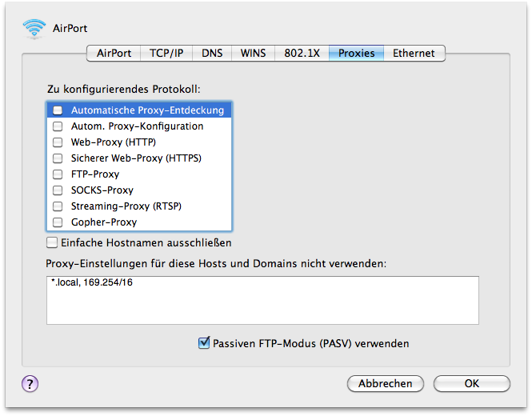Enable Autom. Proxy-Konfiguration checkbox
Image resolution: width=532 pixels, height=416 pixels.
[x=58, y=126]
